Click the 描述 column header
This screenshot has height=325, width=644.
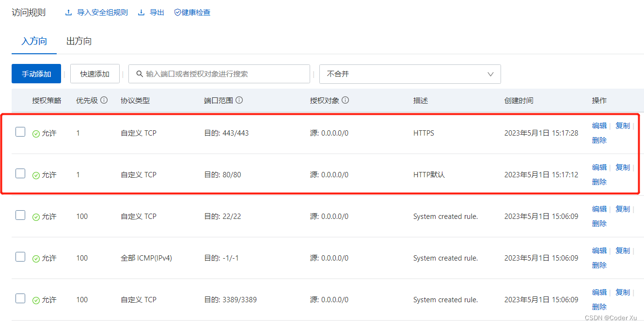click(421, 100)
